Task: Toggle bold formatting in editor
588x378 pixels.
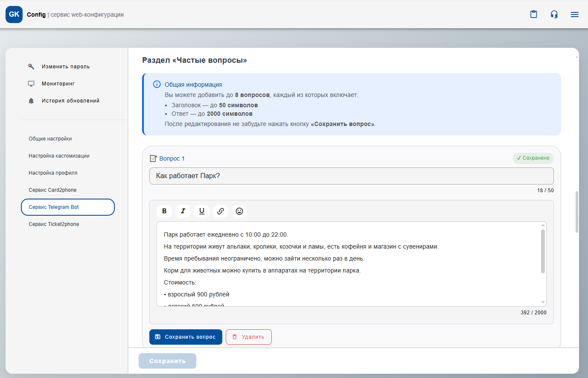Action: 164,211
